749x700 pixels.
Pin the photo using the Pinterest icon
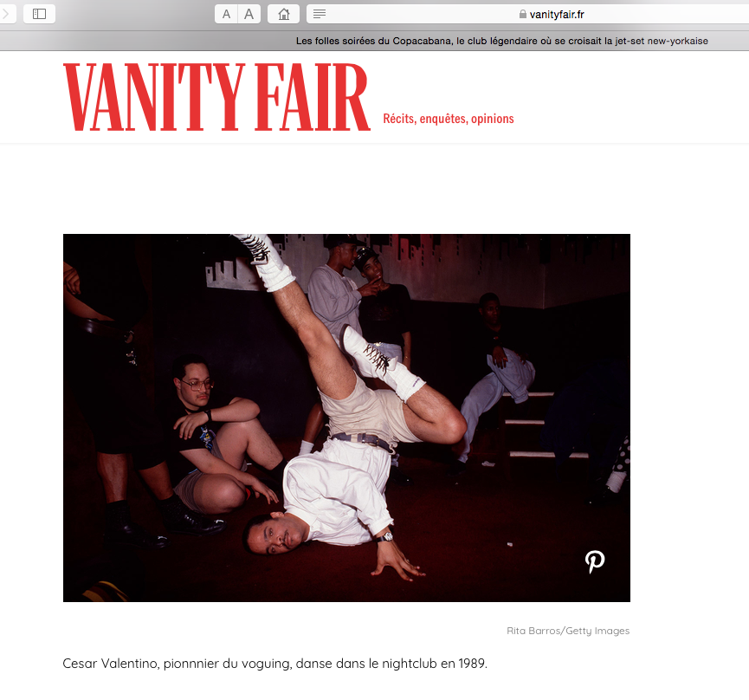point(595,561)
